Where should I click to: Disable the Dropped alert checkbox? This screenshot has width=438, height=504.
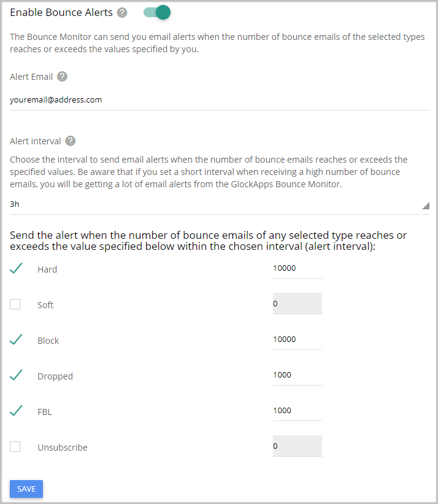[x=15, y=375]
